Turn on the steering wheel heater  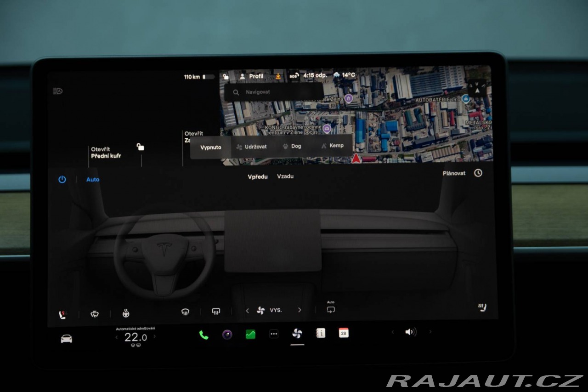(125, 313)
